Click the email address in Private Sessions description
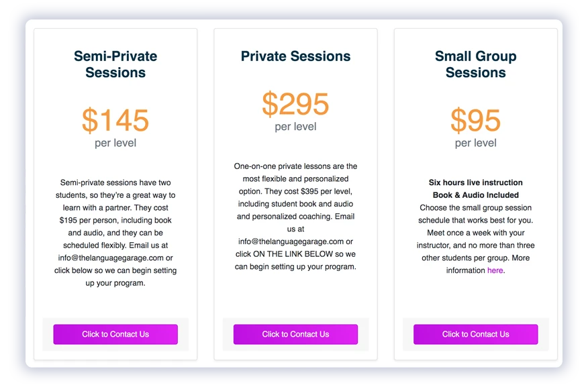 (291, 241)
